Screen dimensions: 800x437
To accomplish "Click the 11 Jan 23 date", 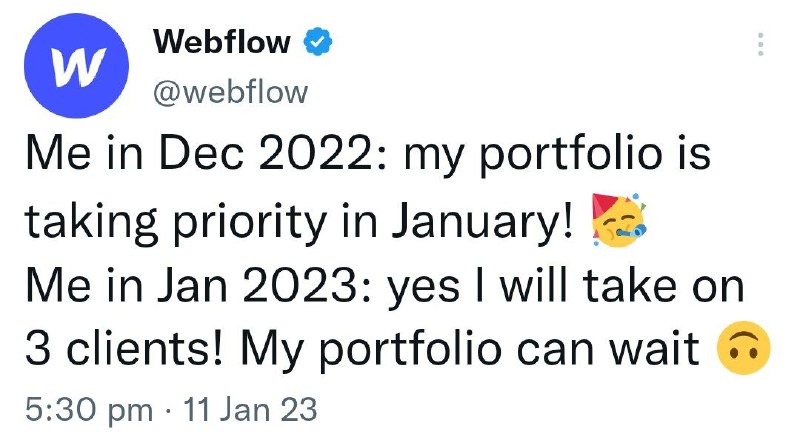I will coord(250,409).
